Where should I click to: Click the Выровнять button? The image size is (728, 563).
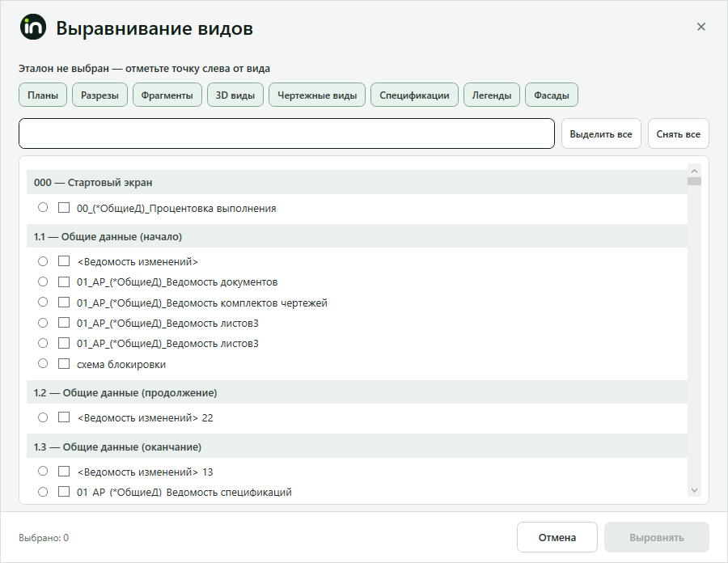pos(657,537)
